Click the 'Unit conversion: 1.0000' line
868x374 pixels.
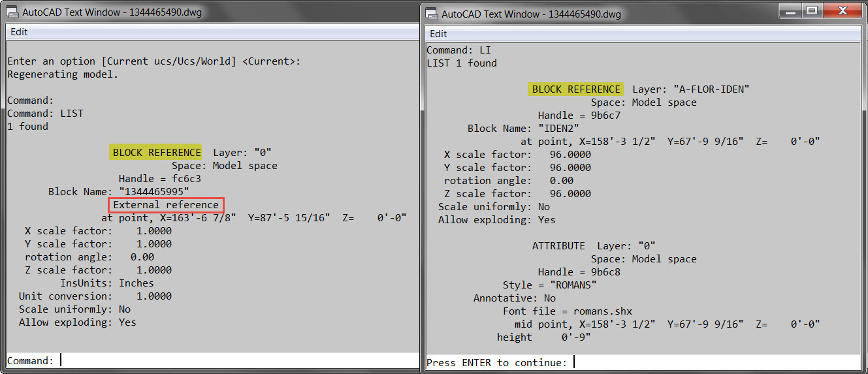coord(95,296)
